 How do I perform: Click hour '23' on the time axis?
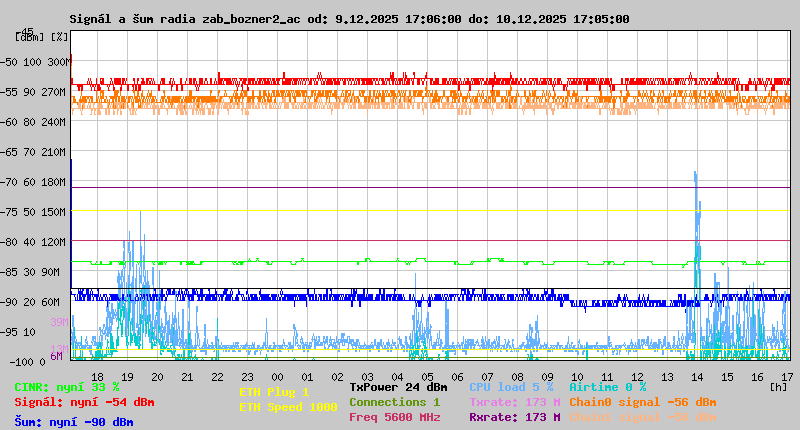point(247,377)
